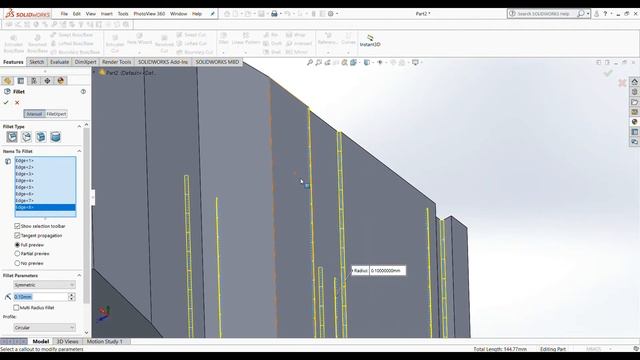Viewport: 640px width, 360px height.
Task: Open DisplayManager tab icon
Action: point(61,80)
